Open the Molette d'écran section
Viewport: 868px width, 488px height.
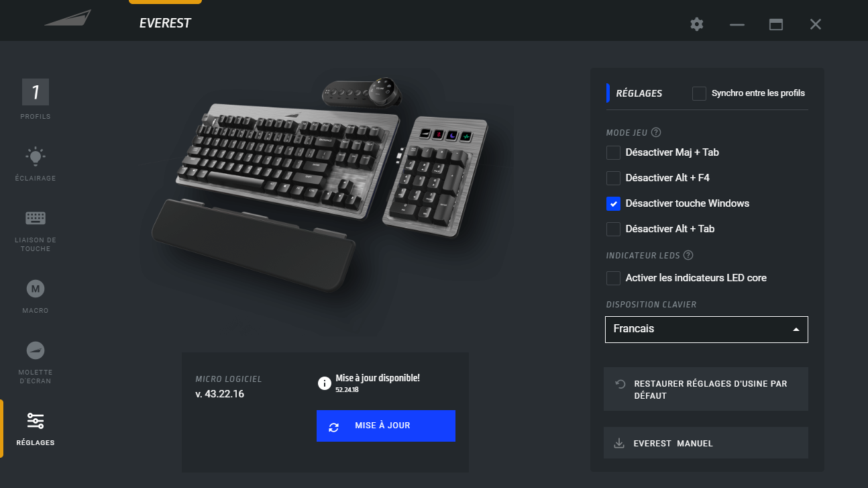(x=36, y=350)
